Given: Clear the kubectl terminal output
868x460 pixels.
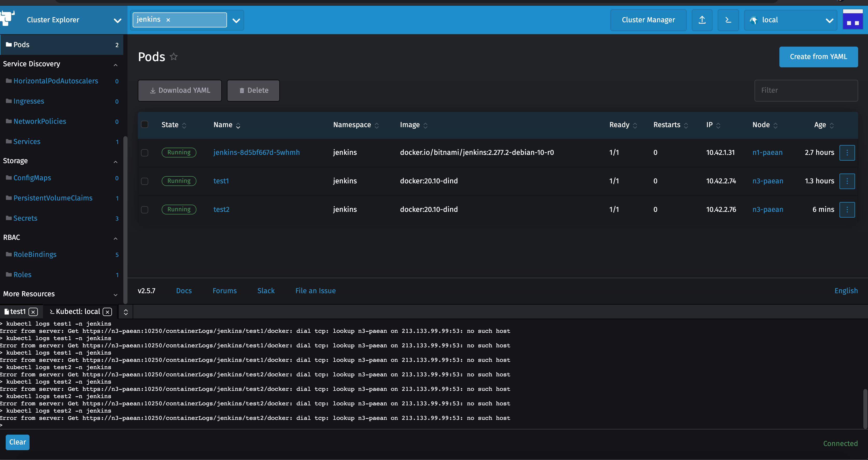Looking at the screenshot, I should click(x=18, y=442).
